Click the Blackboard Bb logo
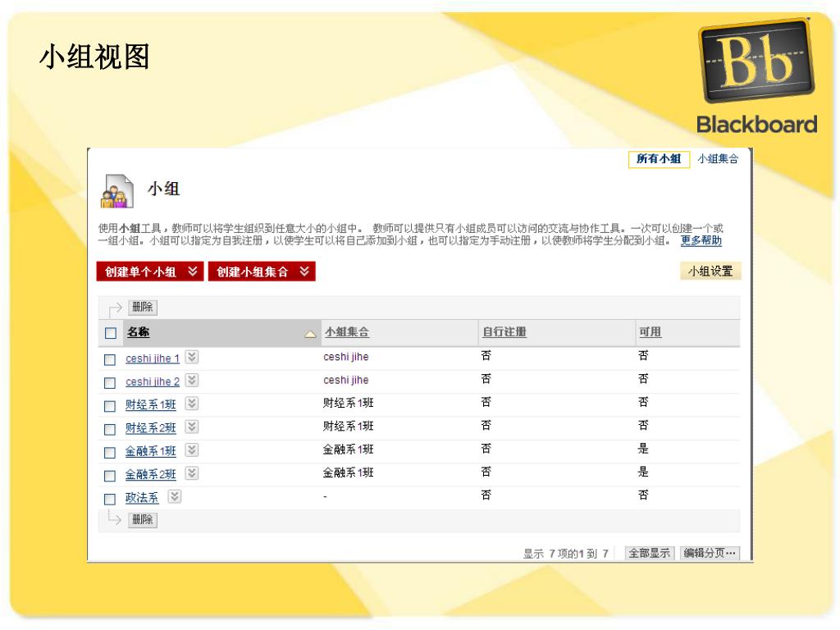840x630 pixels. 756,61
